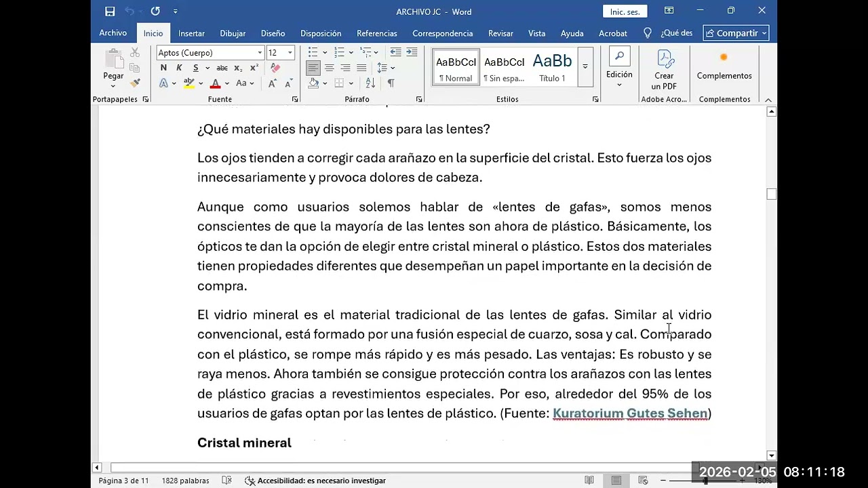
Task: Open Edición search magnifier icon
Action: pyautogui.click(x=619, y=58)
